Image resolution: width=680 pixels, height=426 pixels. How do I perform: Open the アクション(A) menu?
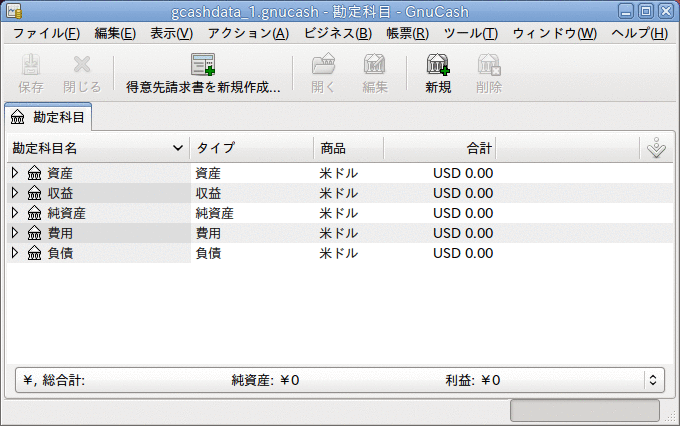click(248, 33)
